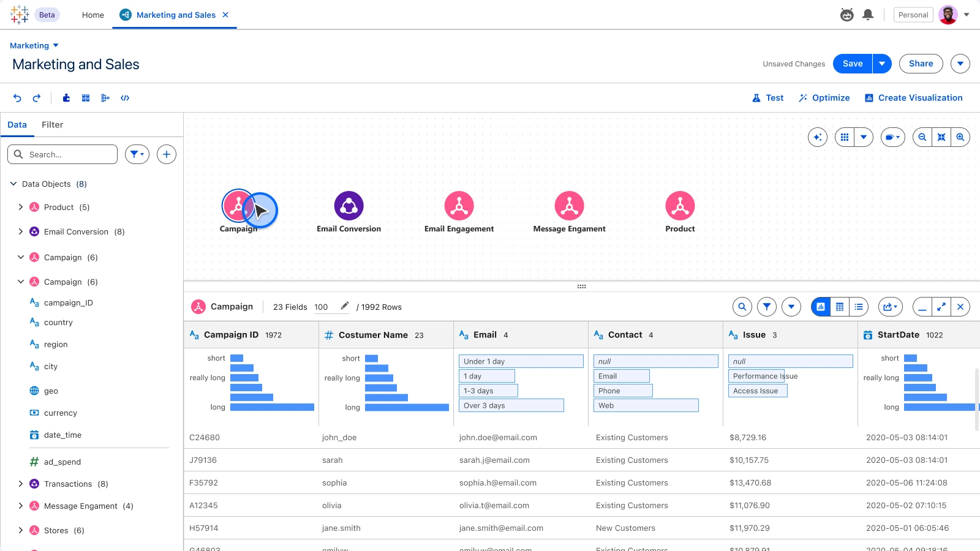
Task: Collapse the Data Objects section
Action: tap(13, 184)
